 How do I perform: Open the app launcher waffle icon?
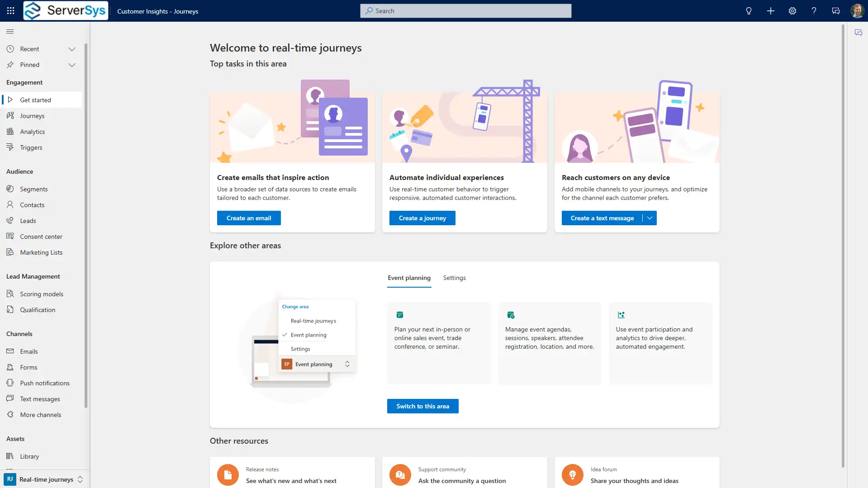click(11, 11)
